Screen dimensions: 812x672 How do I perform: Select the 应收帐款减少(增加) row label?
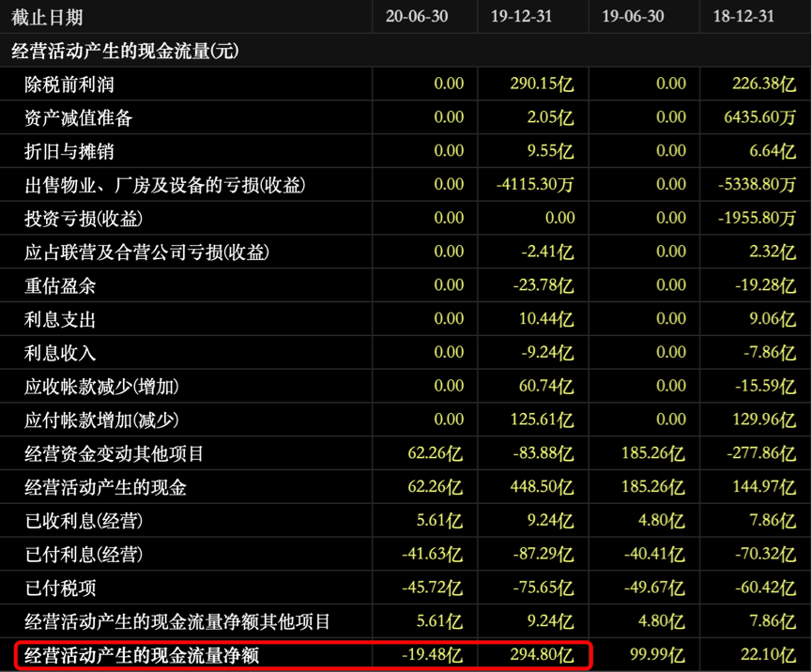101,387
